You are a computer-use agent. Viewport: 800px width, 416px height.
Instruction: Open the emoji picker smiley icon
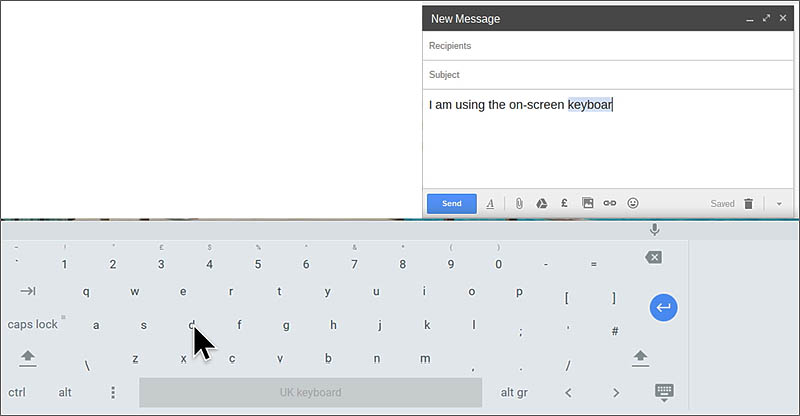(x=633, y=203)
